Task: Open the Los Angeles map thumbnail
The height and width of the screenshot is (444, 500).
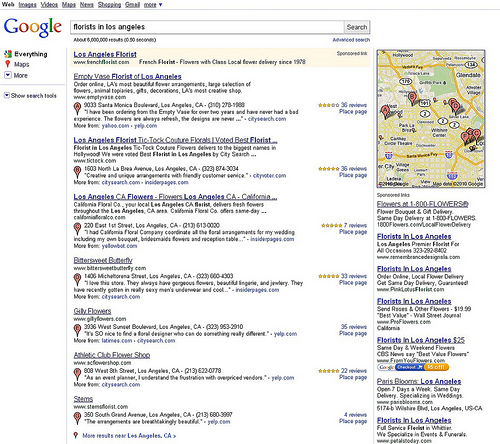Action: [431, 119]
